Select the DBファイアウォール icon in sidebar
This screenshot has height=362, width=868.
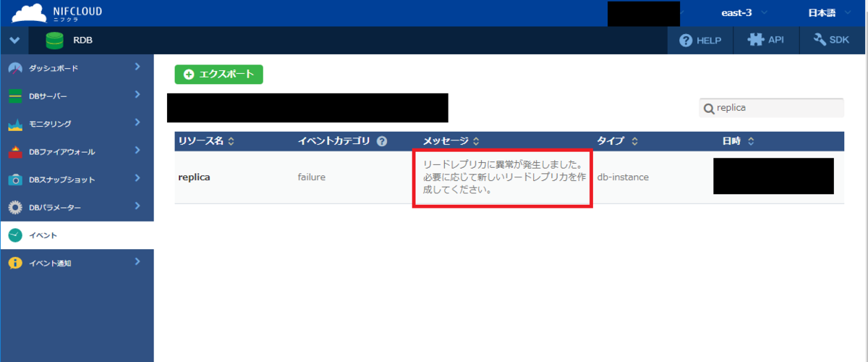15,152
